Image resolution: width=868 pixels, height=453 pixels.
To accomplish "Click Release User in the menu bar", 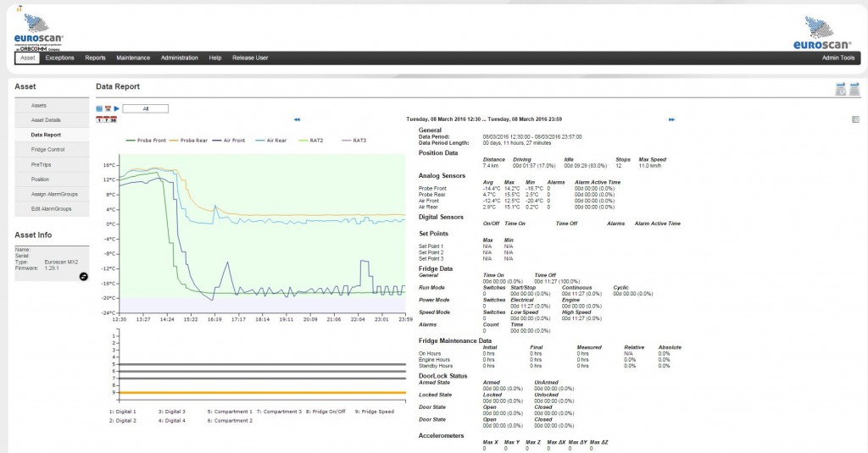I will pyautogui.click(x=250, y=58).
